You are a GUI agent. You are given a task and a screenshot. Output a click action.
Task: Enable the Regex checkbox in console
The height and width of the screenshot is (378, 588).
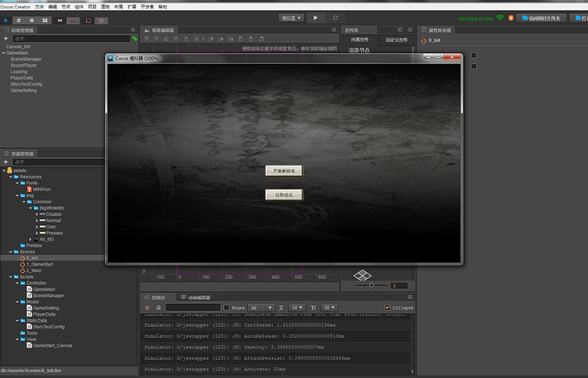227,307
